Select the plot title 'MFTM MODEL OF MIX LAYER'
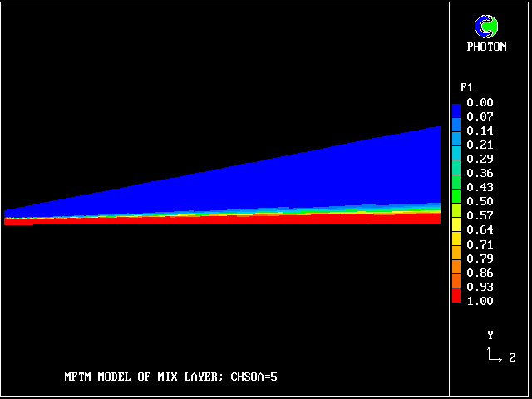532x399 pixels. click(x=143, y=377)
